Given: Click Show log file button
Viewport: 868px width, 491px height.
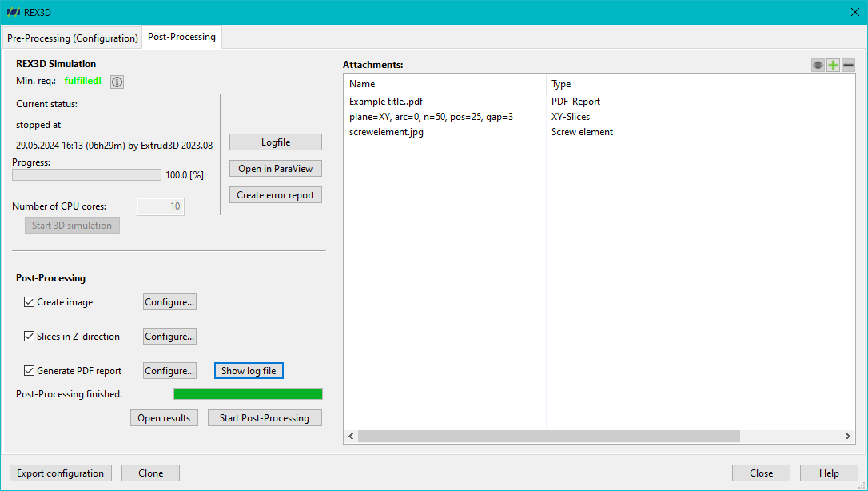Looking at the screenshot, I should [x=249, y=371].
